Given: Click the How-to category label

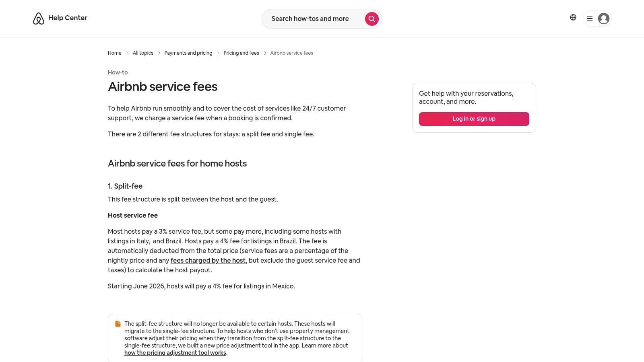Looking at the screenshot, I should pyautogui.click(x=118, y=72).
